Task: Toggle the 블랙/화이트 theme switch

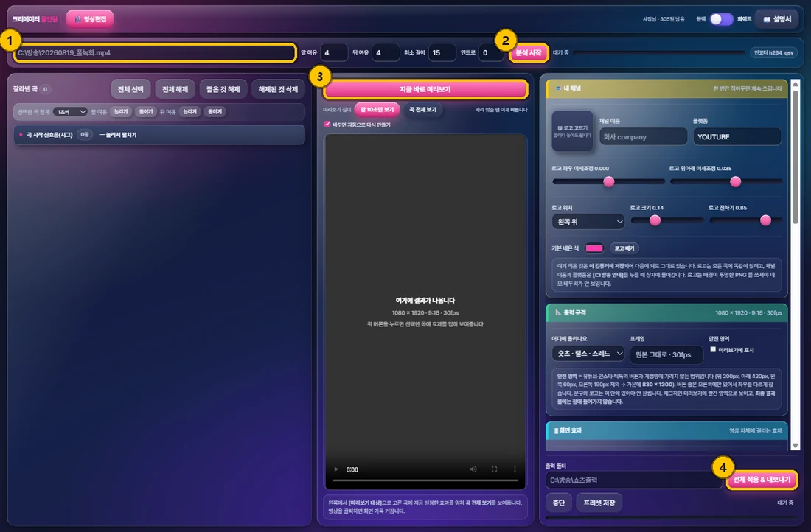Action: coord(721,19)
